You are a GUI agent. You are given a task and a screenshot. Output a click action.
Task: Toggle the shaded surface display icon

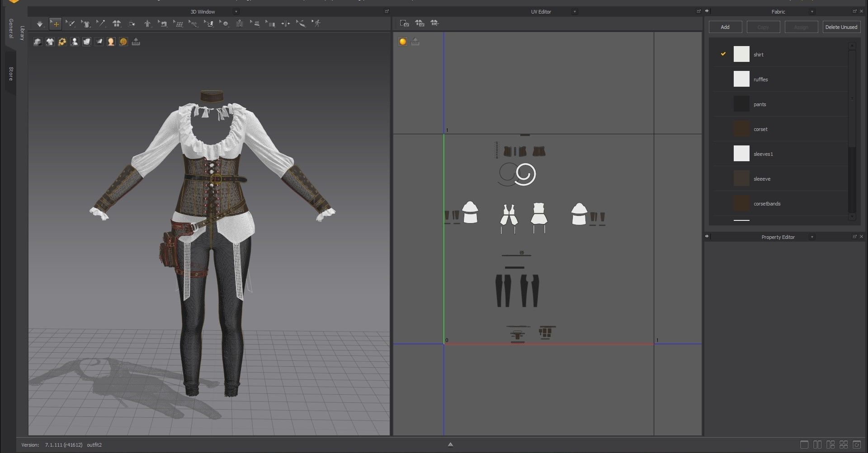tap(99, 42)
